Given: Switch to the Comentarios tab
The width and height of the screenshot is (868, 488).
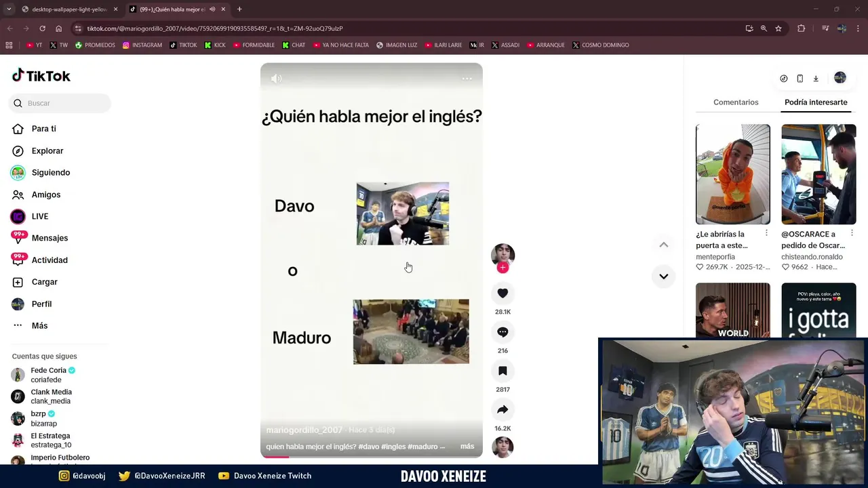Looking at the screenshot, I should coord(736,102).
